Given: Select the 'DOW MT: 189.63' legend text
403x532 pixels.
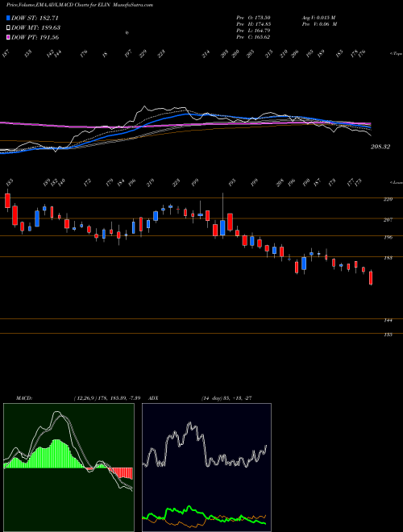Looking at the screenshot, I should (x=36, y=27).
